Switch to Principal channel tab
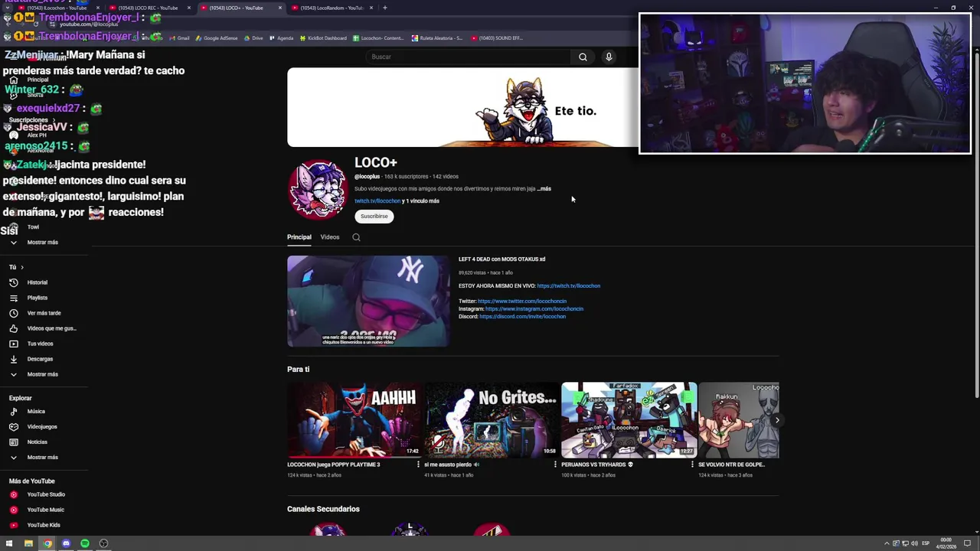This screenshot has width=980, height=551. tap(299, 237)
